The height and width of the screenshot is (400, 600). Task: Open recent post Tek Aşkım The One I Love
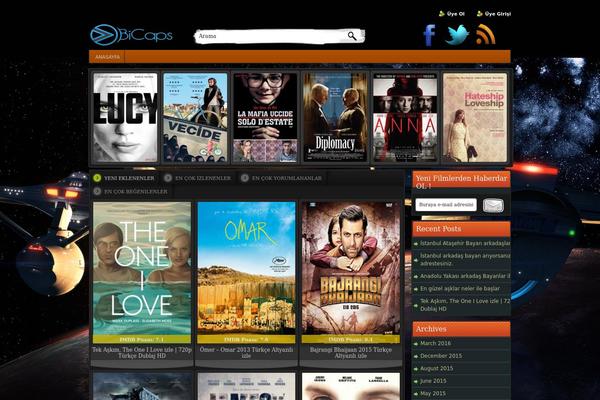click(x=465, y=305)
